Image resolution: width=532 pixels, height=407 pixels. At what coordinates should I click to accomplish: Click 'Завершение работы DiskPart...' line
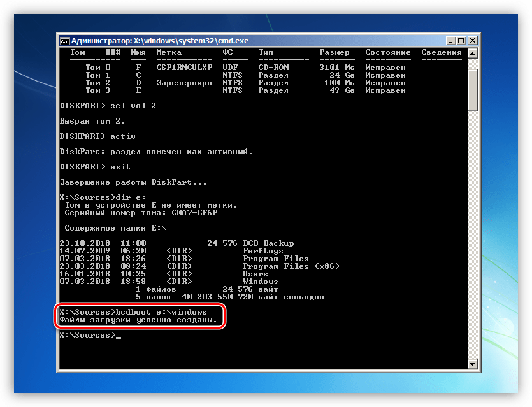tap(133, 182)
